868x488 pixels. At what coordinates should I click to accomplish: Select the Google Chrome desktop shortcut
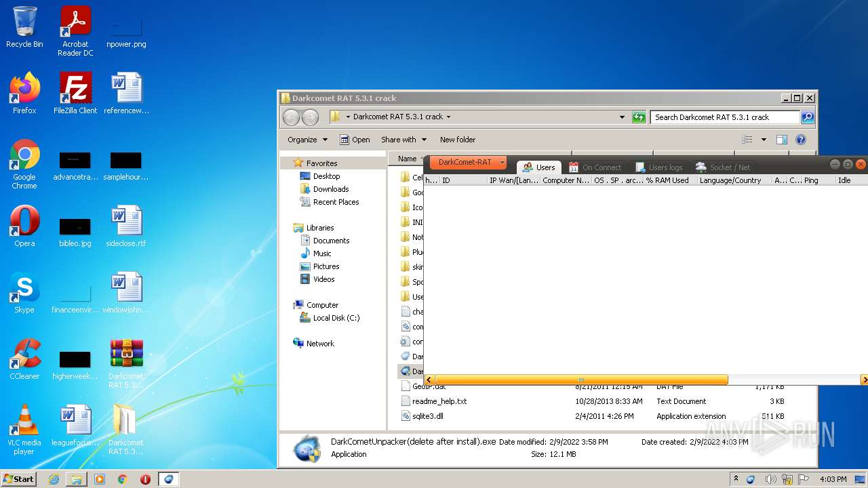click(24, 164)
